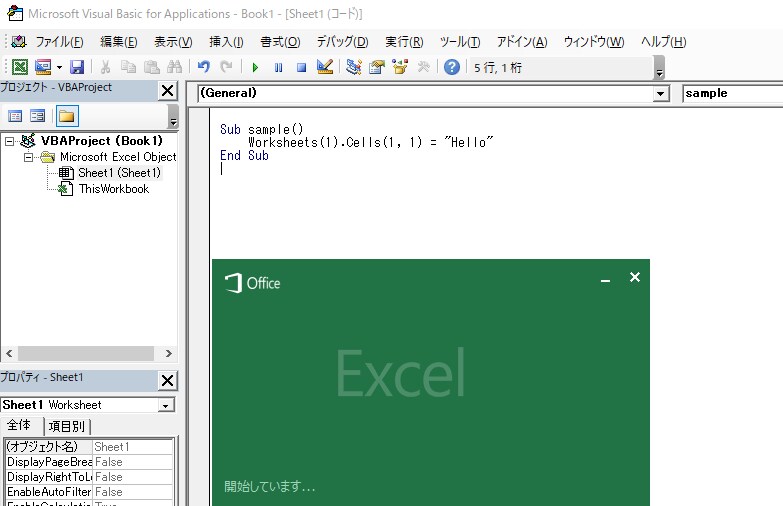The width and height of the screenshot is (783, 506).
Task: Open VBA Help question mark icon
Action: pos(451,67)
